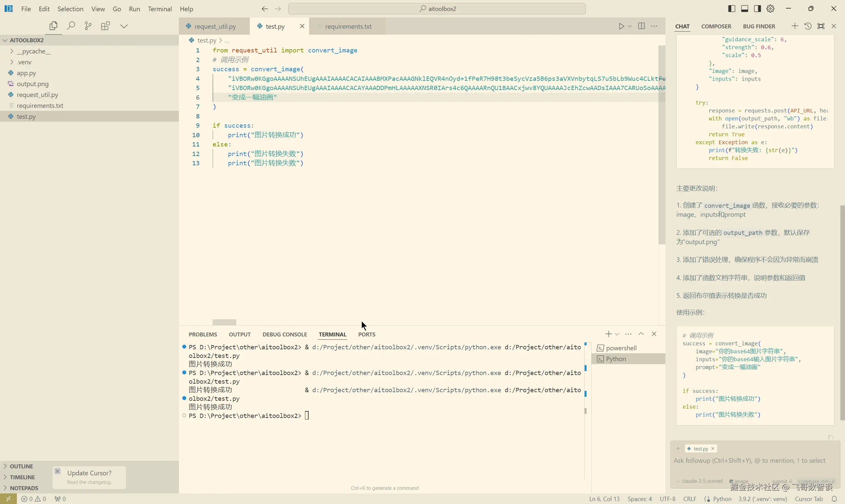Click the editor horizontal scrollbar thumb
The image size is (845, 504).
click(x=224, y=322)
